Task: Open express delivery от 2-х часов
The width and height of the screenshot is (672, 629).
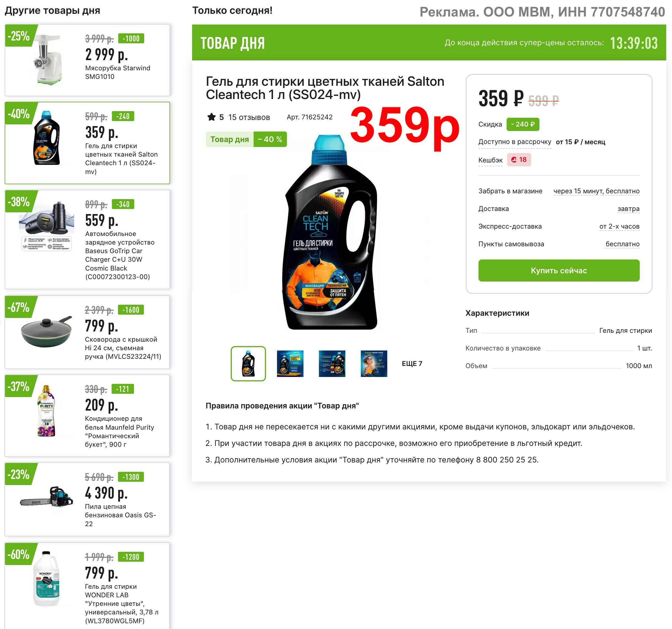Action: click(619, 226)
